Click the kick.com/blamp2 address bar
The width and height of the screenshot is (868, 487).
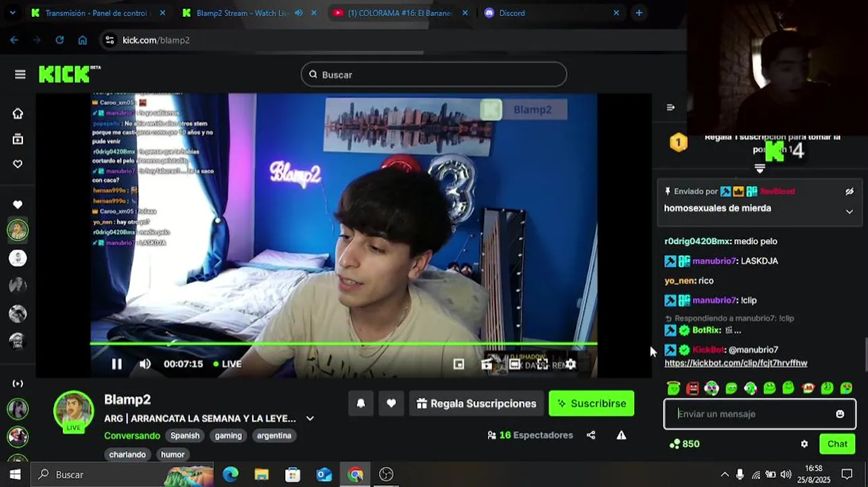pyautogui.click(x=392, y=40)
